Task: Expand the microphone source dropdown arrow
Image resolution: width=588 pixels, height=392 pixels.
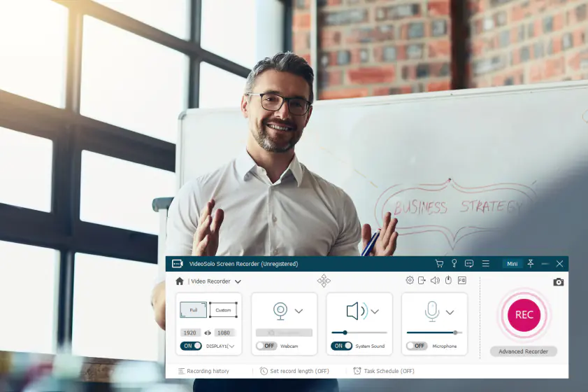Action: click(450, 312)
